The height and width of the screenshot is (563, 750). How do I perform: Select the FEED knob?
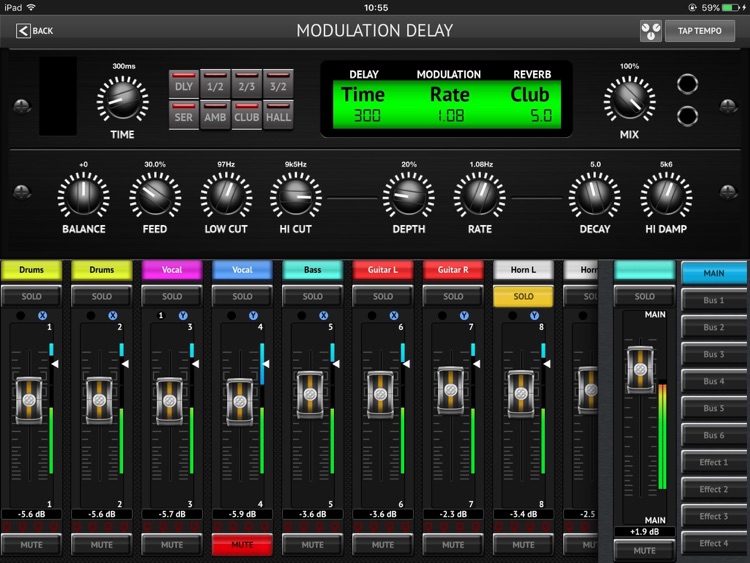click(x=155, y=195)
